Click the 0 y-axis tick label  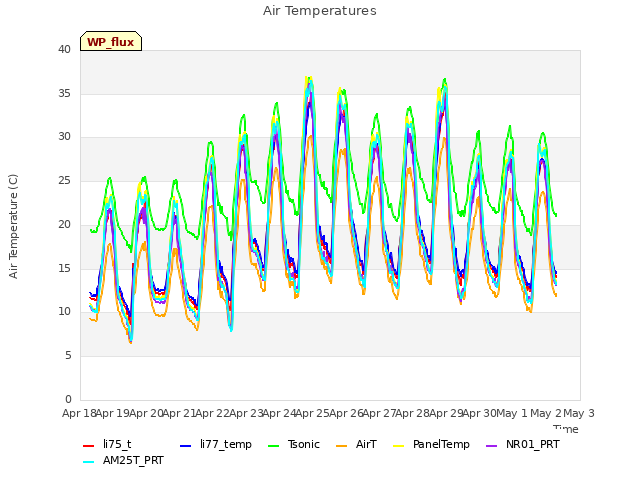[x=68, y=399]
